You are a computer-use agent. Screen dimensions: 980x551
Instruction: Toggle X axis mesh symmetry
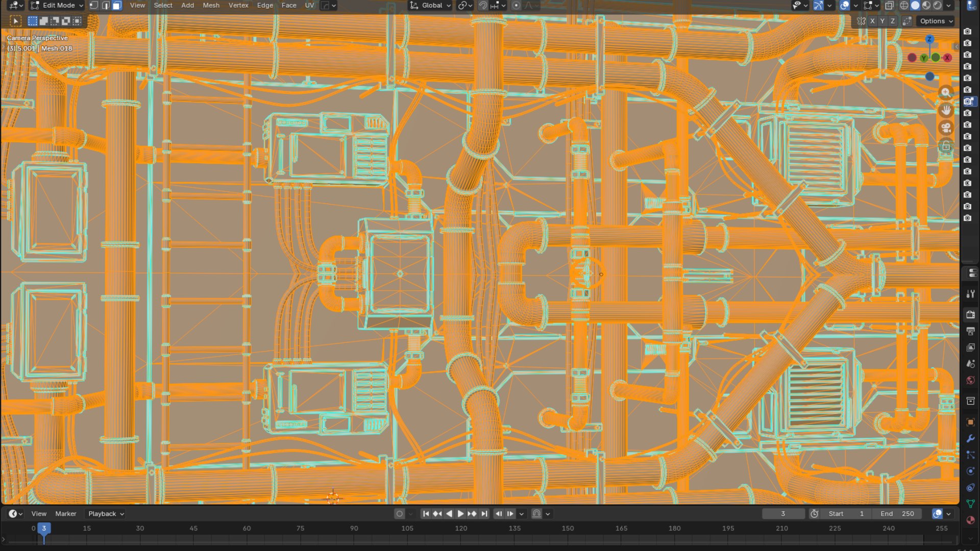(x=872, y=21)
